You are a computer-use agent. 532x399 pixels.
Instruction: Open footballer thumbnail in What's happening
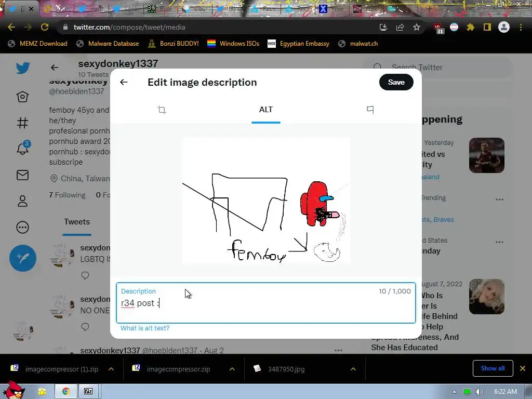point(486,155)
